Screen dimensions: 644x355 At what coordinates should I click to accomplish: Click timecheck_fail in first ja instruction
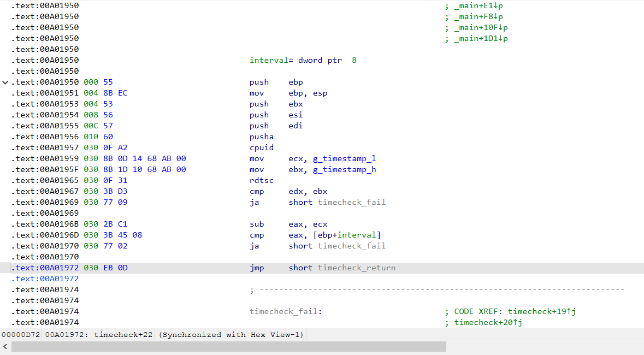[352, 202]
